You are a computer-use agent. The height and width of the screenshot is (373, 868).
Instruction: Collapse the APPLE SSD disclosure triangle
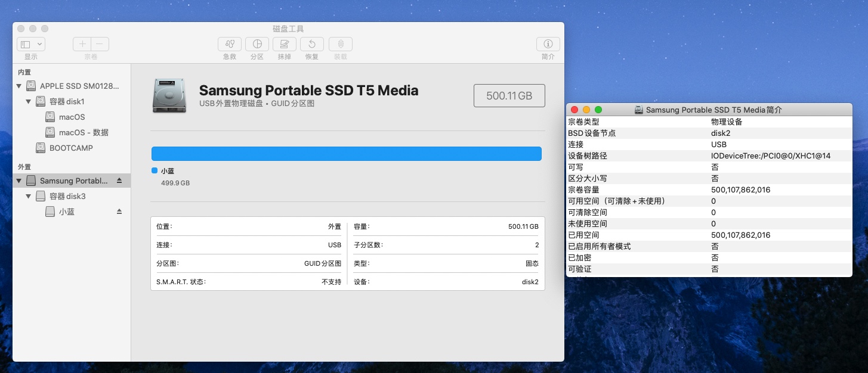[x=19, y=86]
